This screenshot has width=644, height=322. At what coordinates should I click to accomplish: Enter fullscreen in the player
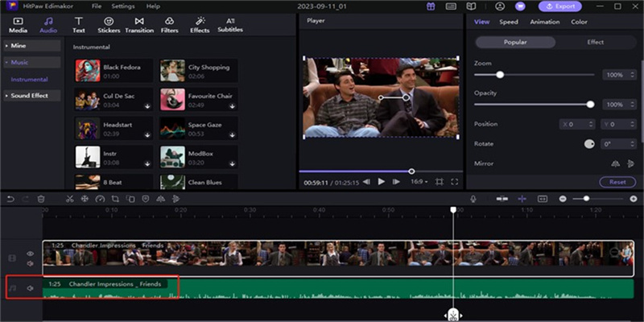click(x=454, y=182)
